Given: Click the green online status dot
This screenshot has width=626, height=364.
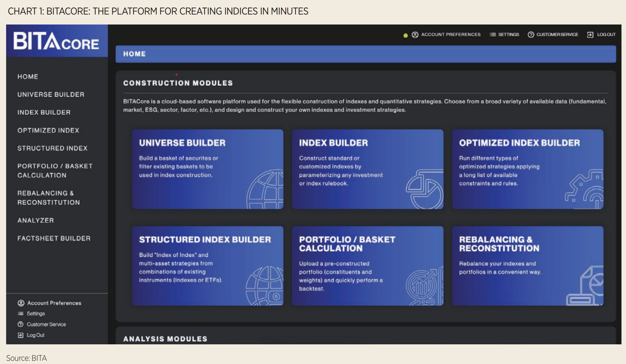Looking at the screenshot, I should [406, 35].
